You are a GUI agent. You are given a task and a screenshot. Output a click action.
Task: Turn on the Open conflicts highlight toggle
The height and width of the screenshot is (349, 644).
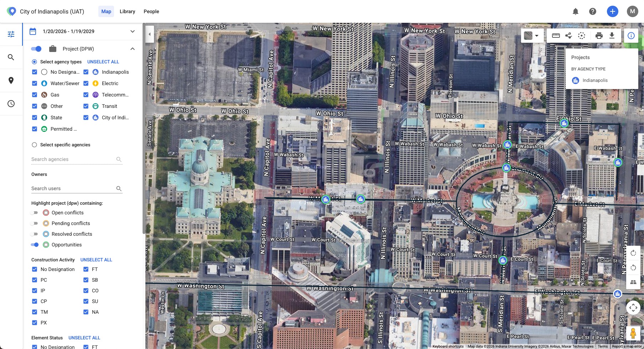(x=35, y=213)
